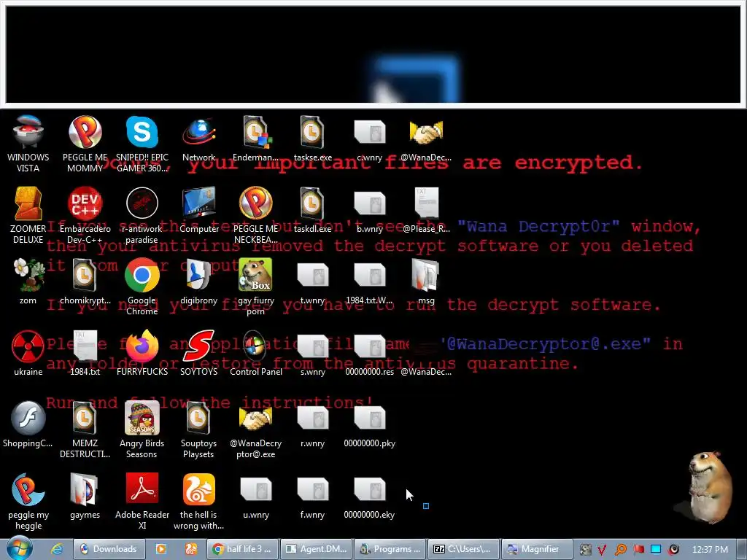Switch to half life 3 Chrome window

[242, 549]
